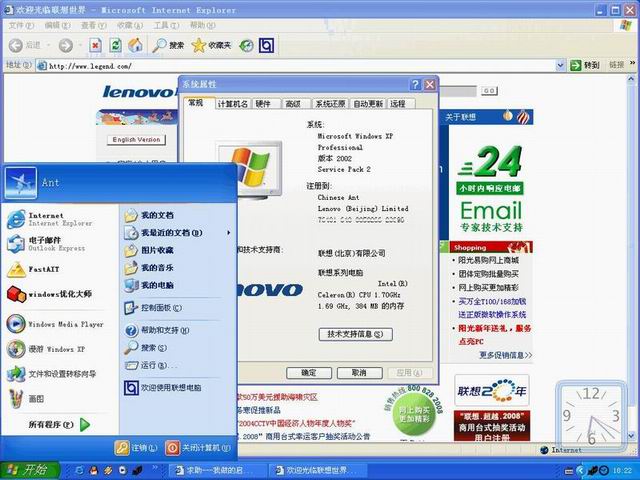Open 控制面板 (Control Panel) in Start menu

point(178,308)
